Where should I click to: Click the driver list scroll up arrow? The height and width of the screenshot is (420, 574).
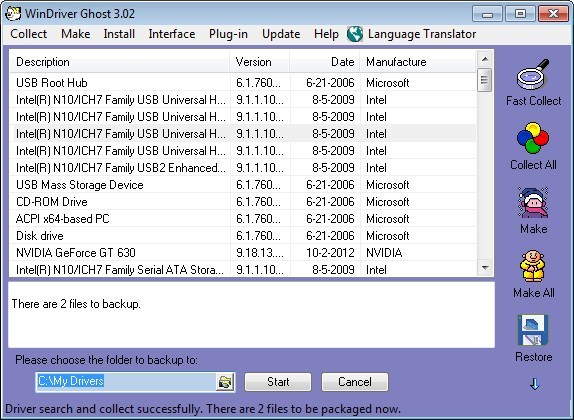[485, 59]
